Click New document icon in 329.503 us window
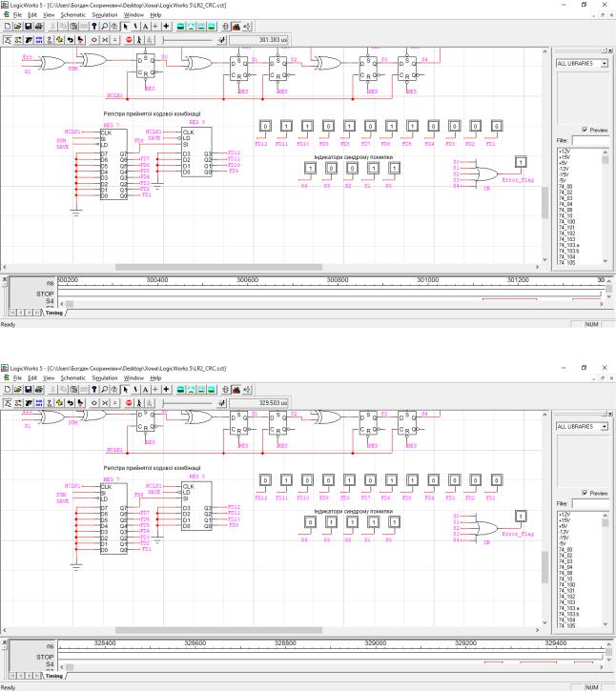The image size is (616, 691). click(8, 390)
